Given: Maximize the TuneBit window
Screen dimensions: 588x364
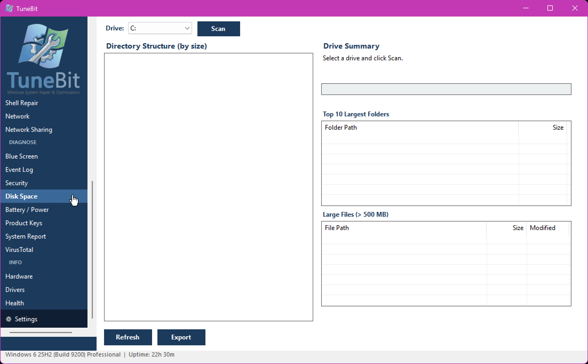Looking at the screenshot, I should [550, 8].
